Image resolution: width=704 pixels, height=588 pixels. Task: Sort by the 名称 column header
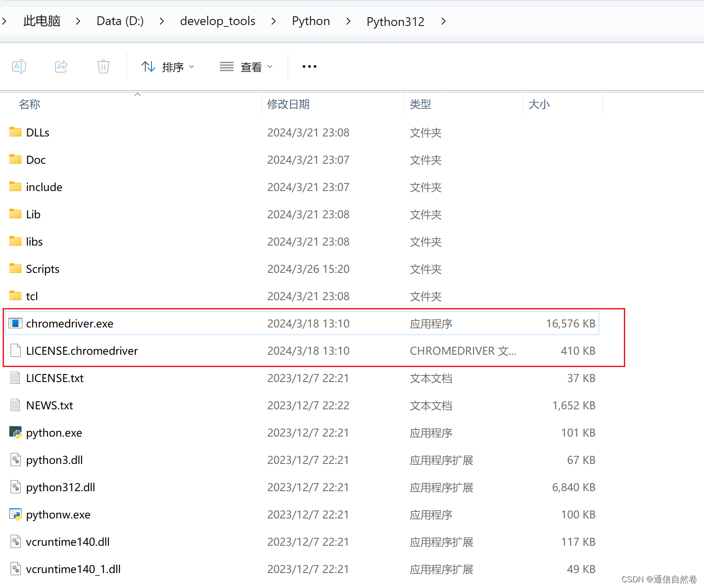(29, 104)
